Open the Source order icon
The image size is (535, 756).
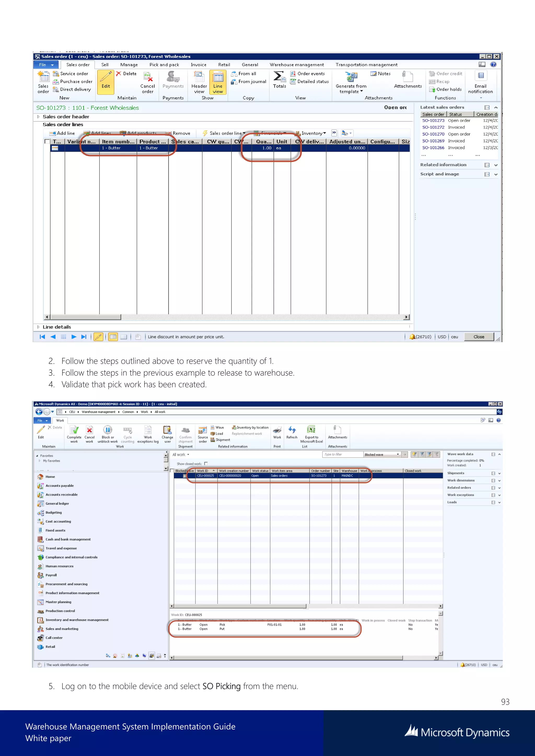[203, 430]
